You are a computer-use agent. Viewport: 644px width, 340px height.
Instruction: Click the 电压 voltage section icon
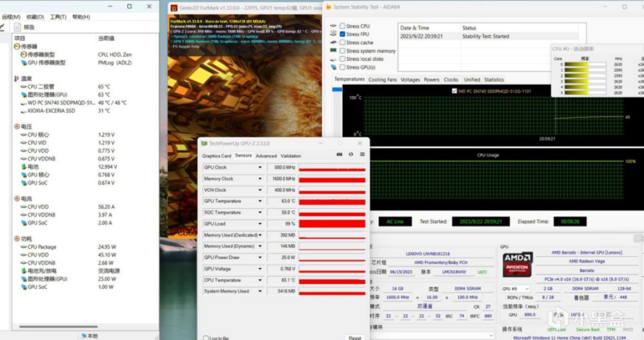pos(17,127)
